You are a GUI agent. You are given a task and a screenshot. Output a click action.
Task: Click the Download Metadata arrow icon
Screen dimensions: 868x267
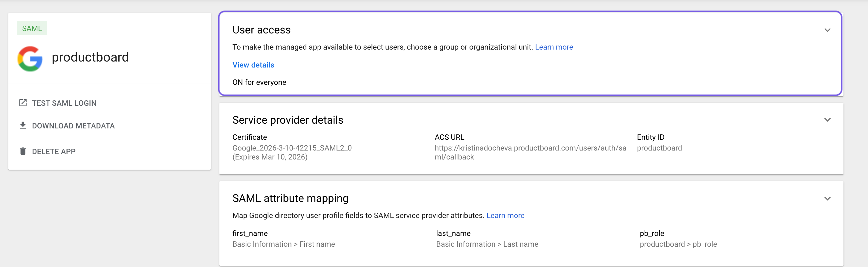click(23, 126)
